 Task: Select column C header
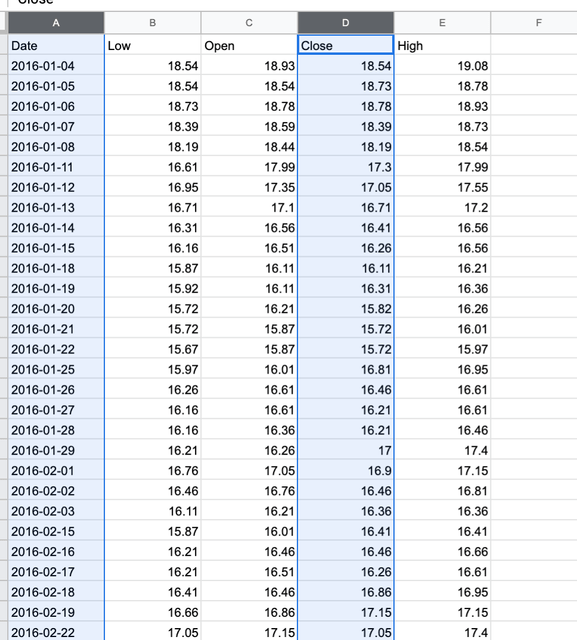point(249,23)
